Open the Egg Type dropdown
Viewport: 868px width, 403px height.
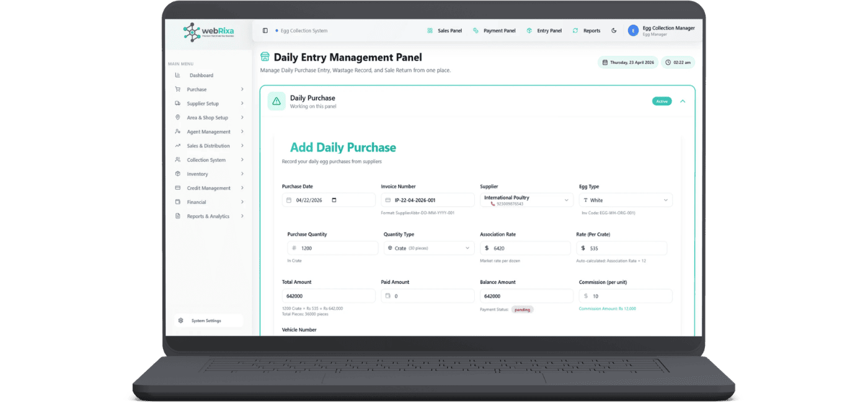click(x=625, y=200)
